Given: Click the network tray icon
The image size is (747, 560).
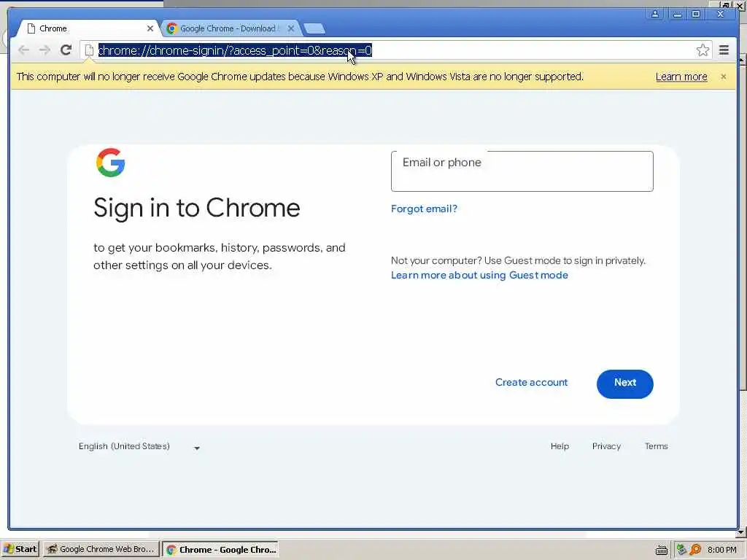Looking at the screenshot, I should (681, 550).
